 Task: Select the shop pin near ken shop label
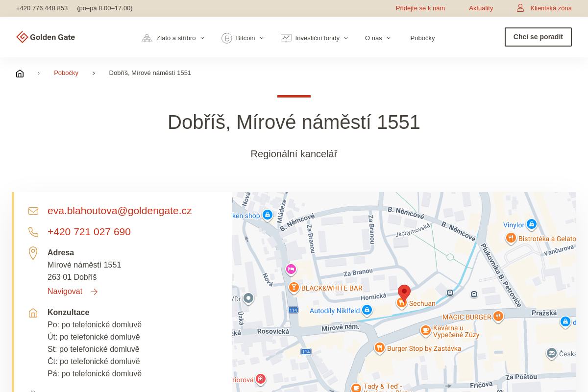[267, 215]
